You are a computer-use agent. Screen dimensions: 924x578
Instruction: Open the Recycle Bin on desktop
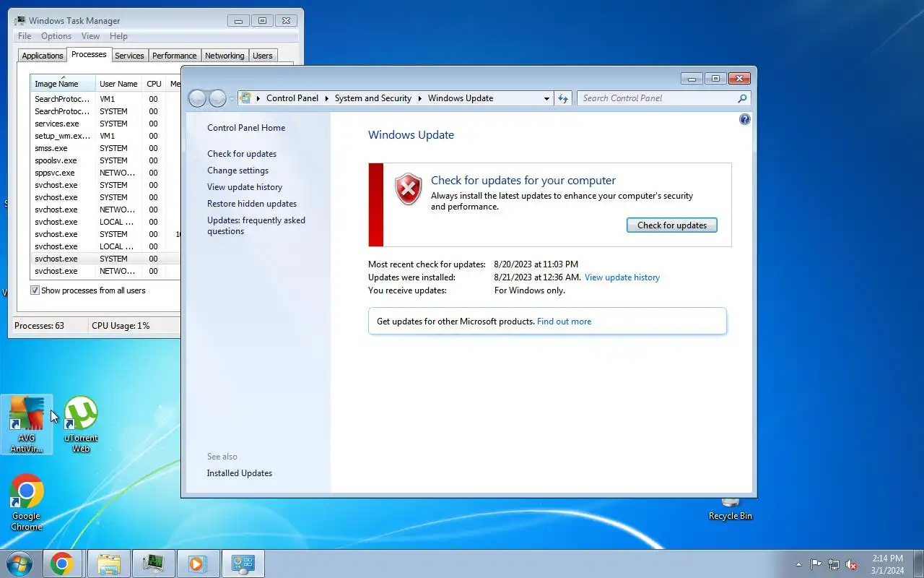click(731, 509)
